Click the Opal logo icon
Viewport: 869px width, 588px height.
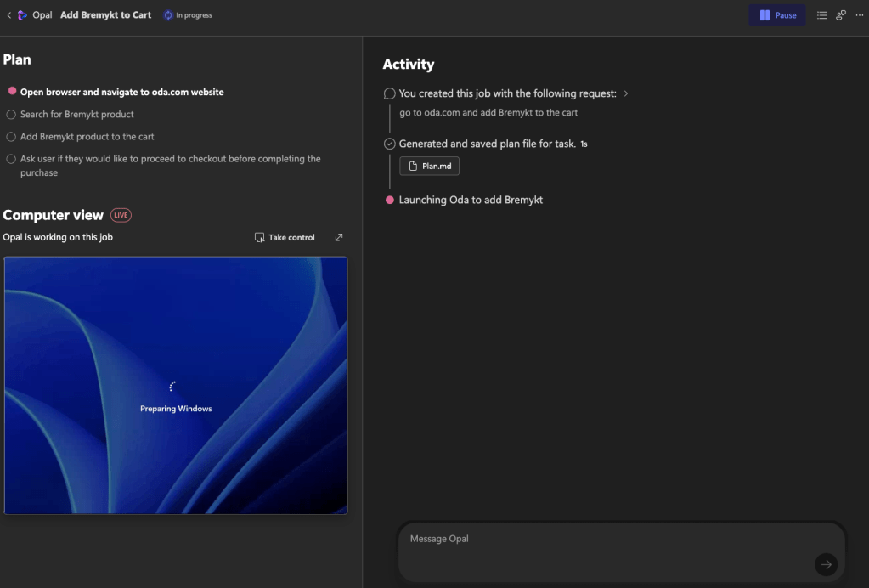(22, 15)
